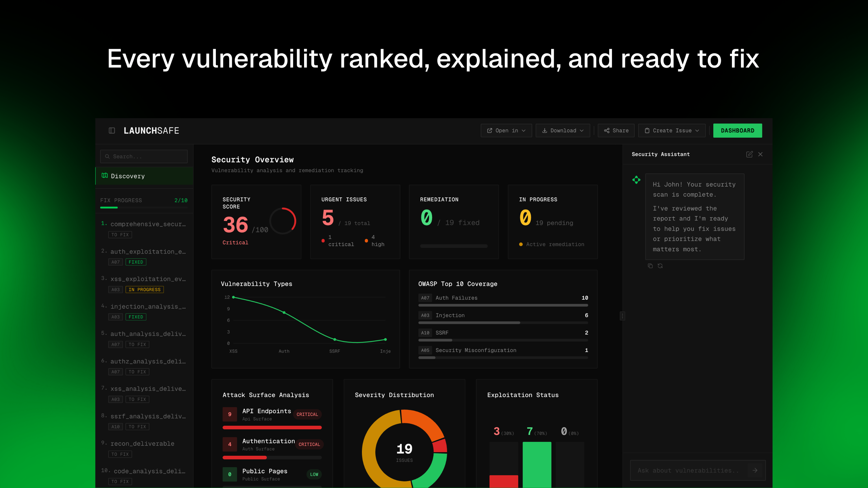Expand the Download dropdown
868x488 pixels.
click(563, 130)
